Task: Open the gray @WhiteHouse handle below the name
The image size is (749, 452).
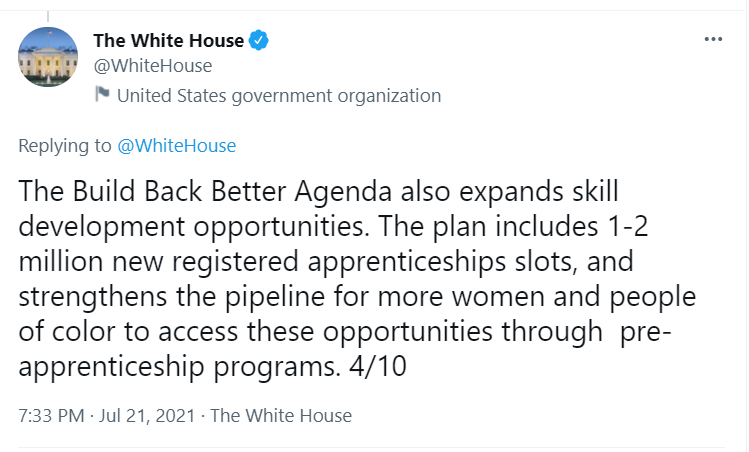Action: point(153,66)
